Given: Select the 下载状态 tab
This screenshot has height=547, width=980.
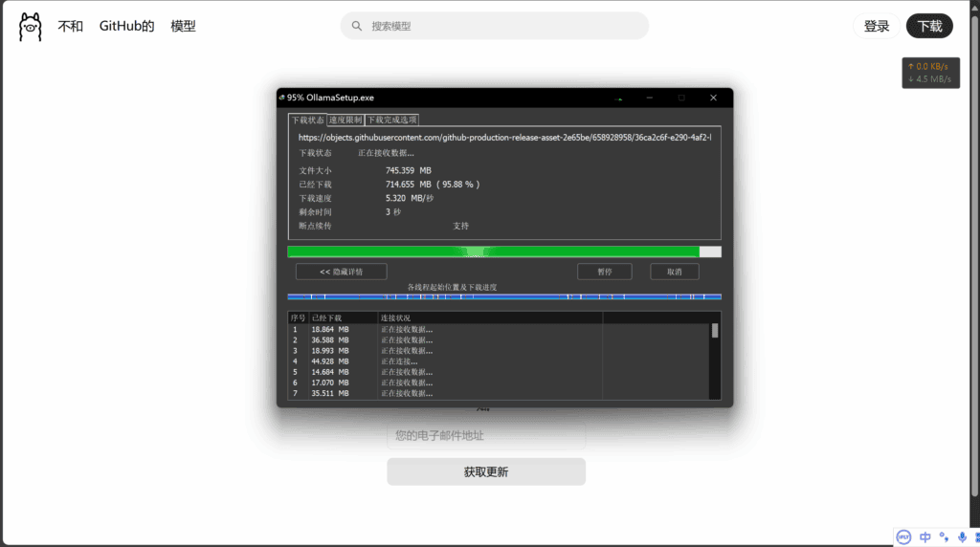Looking at the screenshot, I should tap(307, 120).
